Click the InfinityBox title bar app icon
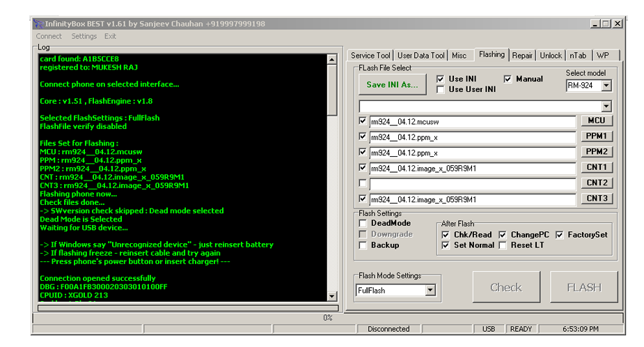644x347 pixels. [38, 24]
